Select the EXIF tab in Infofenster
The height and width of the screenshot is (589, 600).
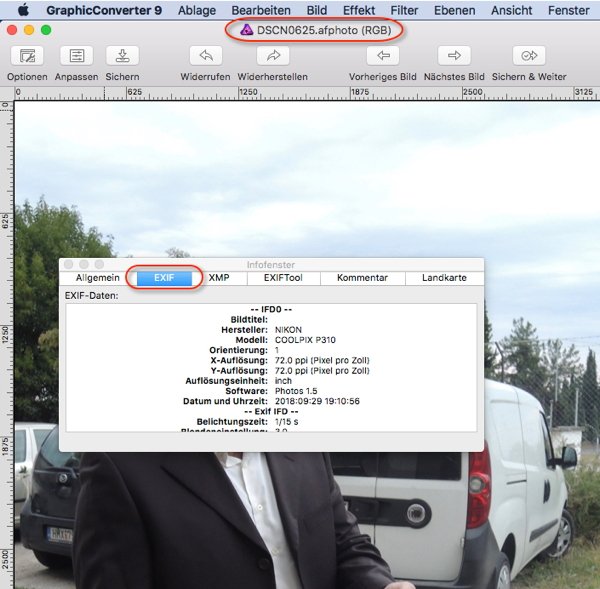coord(164,278)
